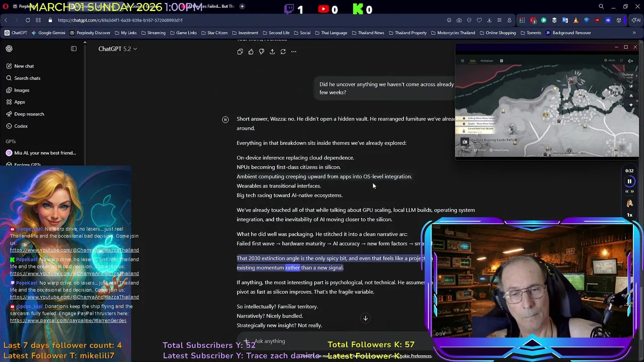This screenshot has height=362, width=644.
Task: Search open tabs magnifier icon
Action: tap(601, 7)
